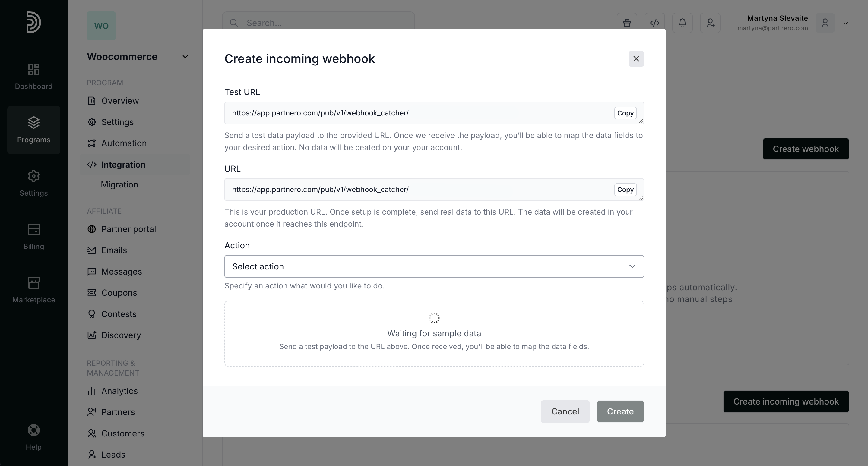This screenshot has width=868, height=466.
Task: Expand the Woocommerce program switcher
Action: [185, 57]
